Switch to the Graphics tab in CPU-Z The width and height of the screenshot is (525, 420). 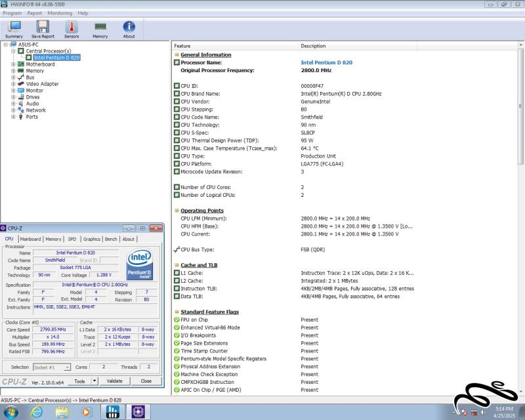(x=91, y=239)
